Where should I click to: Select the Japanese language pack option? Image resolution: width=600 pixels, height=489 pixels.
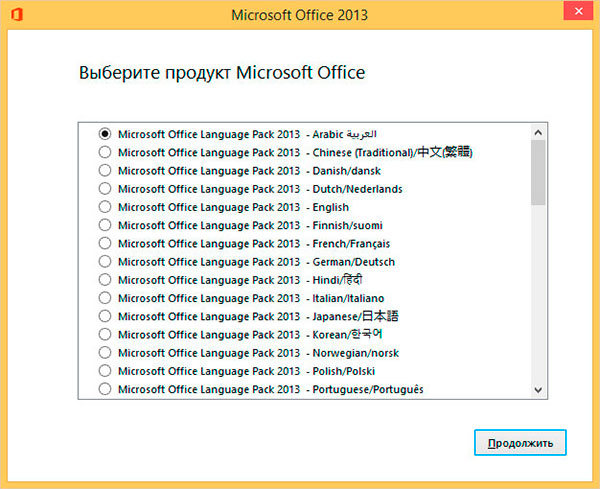(105, 316)
